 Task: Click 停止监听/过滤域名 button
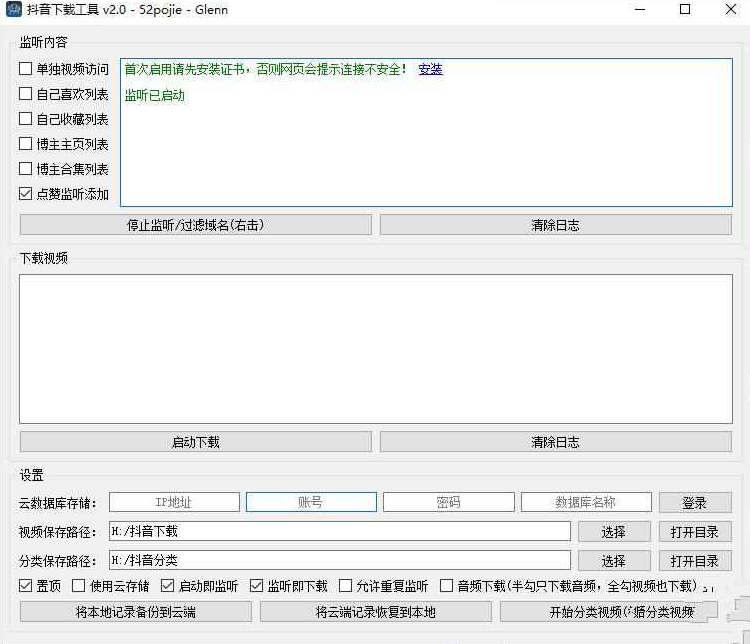coord(196,225)
